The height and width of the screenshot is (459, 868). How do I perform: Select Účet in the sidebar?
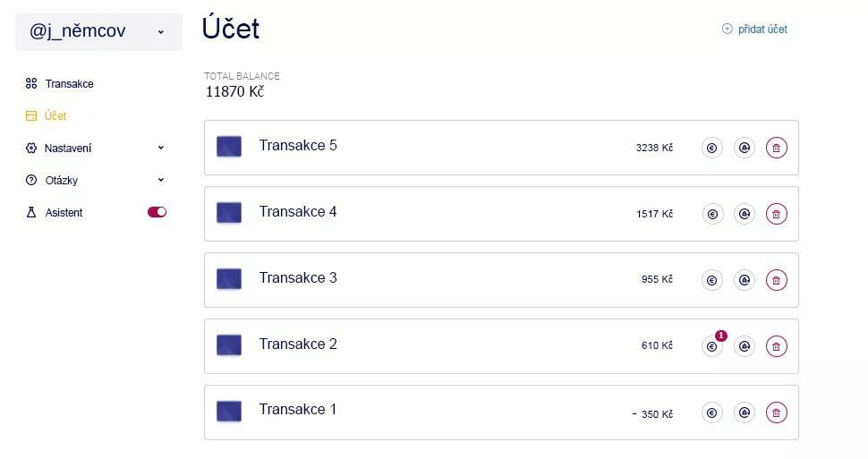55,116
